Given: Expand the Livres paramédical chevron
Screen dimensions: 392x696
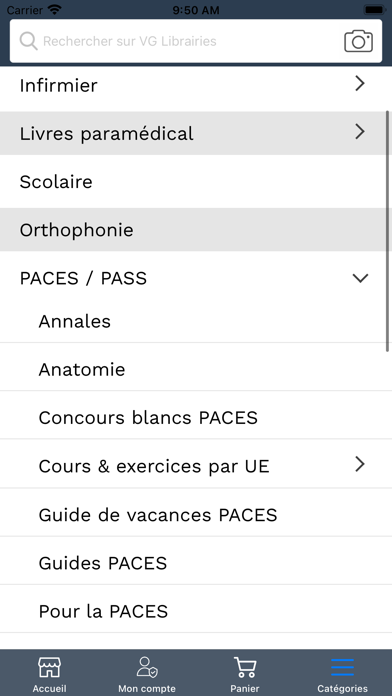Looking at the screenshot, I should [x=360, y=131].
